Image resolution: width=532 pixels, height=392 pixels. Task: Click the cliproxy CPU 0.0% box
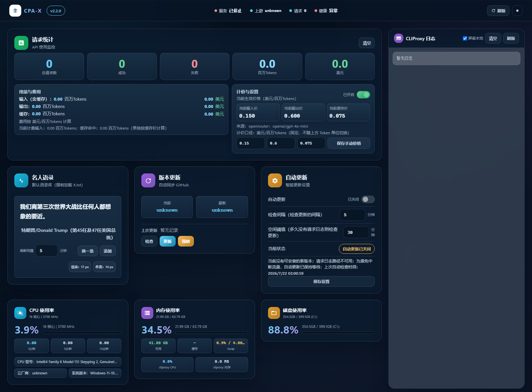click(167, 364)
